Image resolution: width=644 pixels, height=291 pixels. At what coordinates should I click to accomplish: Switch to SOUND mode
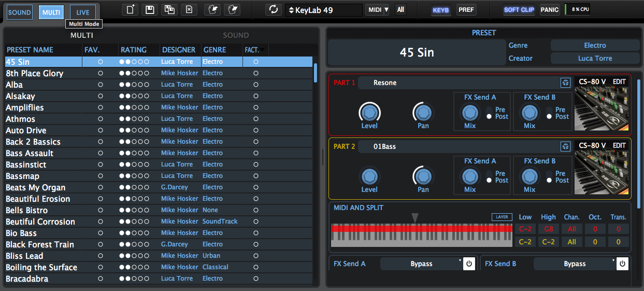pos(20,12)
